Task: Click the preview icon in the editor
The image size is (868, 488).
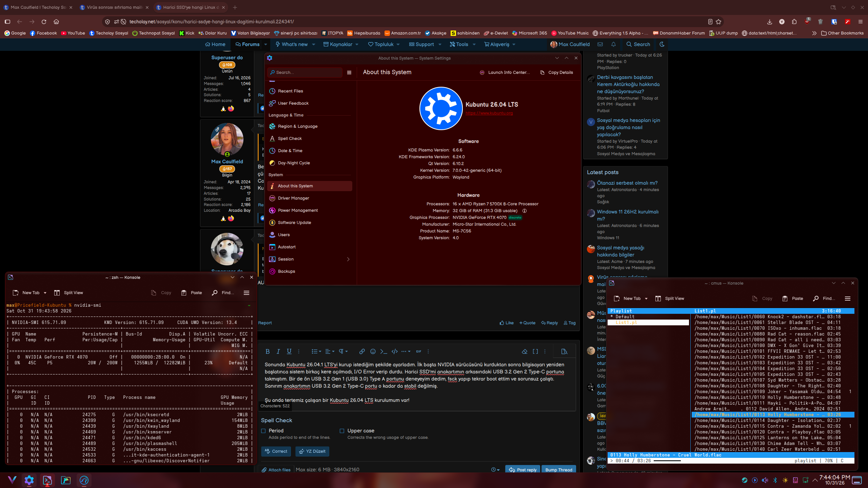Action: [x=564, y=351]
